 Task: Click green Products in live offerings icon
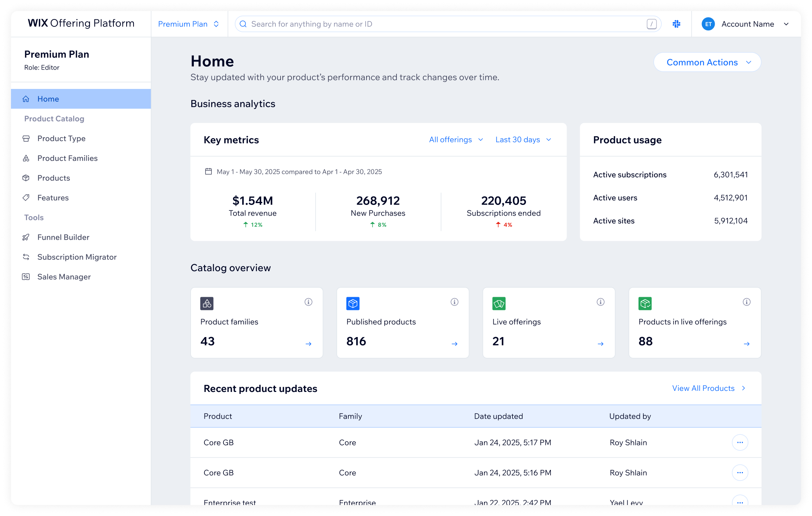(645, 303)
